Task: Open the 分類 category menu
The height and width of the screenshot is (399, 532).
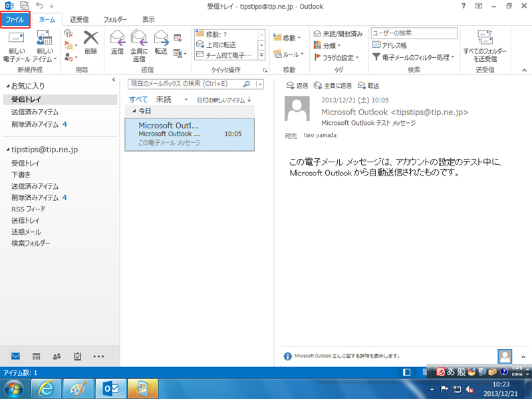Action: pos(327,45)
